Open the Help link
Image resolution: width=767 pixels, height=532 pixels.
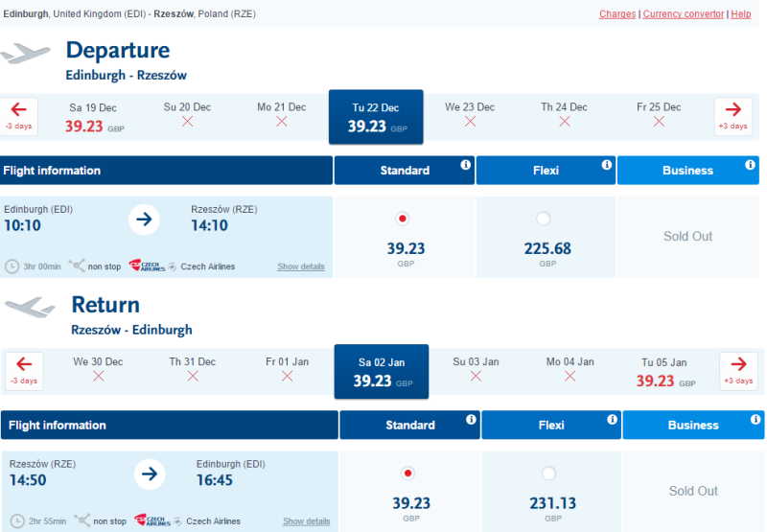pyautogui.click(x=740, y=14)
